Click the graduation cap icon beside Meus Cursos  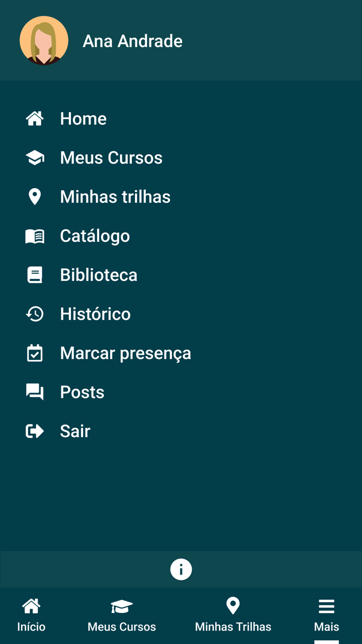click(x=35, y=157)
